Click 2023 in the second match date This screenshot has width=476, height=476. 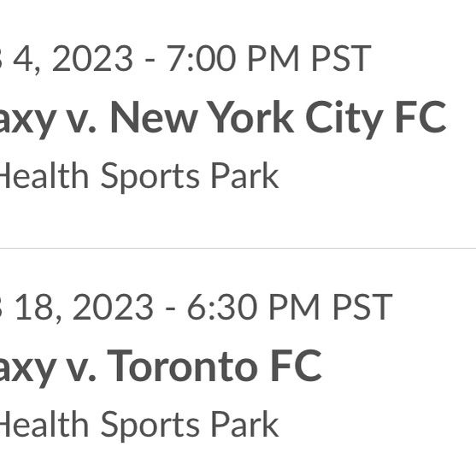pos(113,307)
